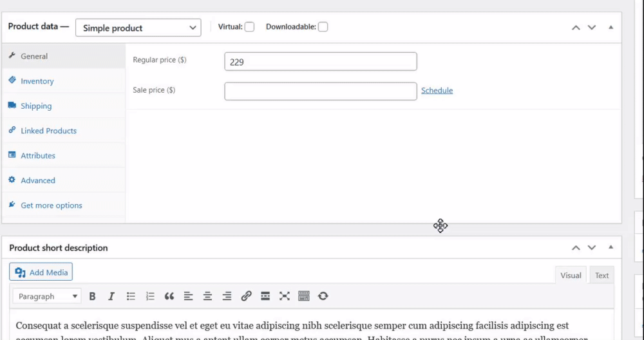
Task: Move Product short description panel up
Action: (x=576, y=248)
